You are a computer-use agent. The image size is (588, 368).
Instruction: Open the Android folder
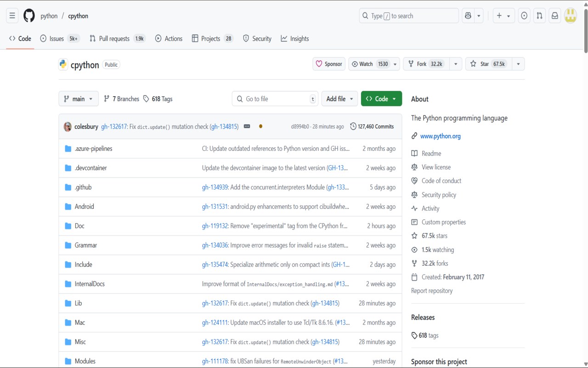(84, 207)
